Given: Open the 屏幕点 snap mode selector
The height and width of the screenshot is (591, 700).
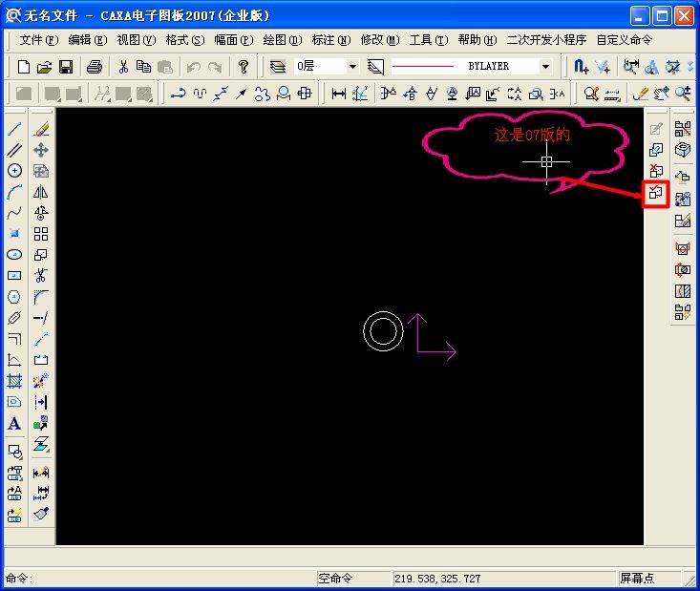Looking at the screenshot, I should [x=648, y=579].
